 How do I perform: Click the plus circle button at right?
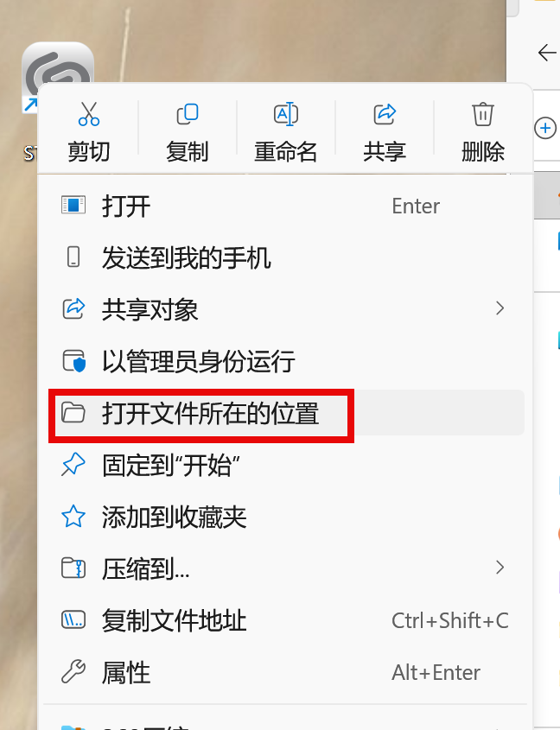pos(545,128)
